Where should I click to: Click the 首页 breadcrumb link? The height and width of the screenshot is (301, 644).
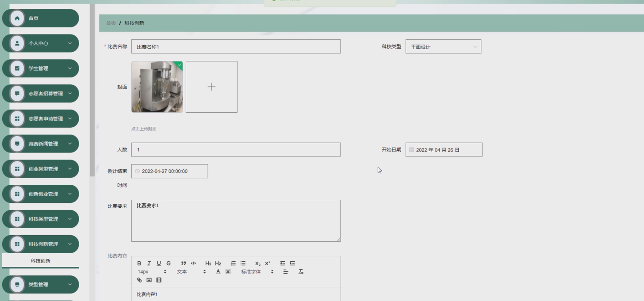tap(111, 23)
